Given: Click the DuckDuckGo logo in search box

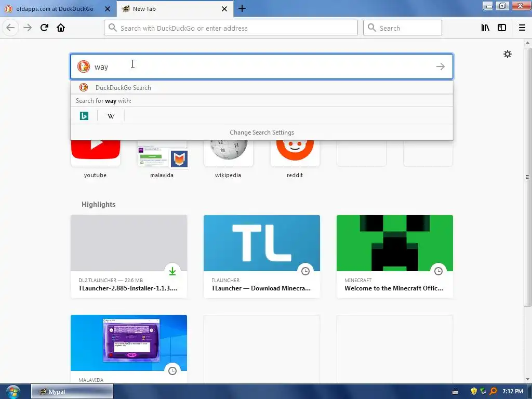Looking at the screenshot, I should tap(84, 66).
